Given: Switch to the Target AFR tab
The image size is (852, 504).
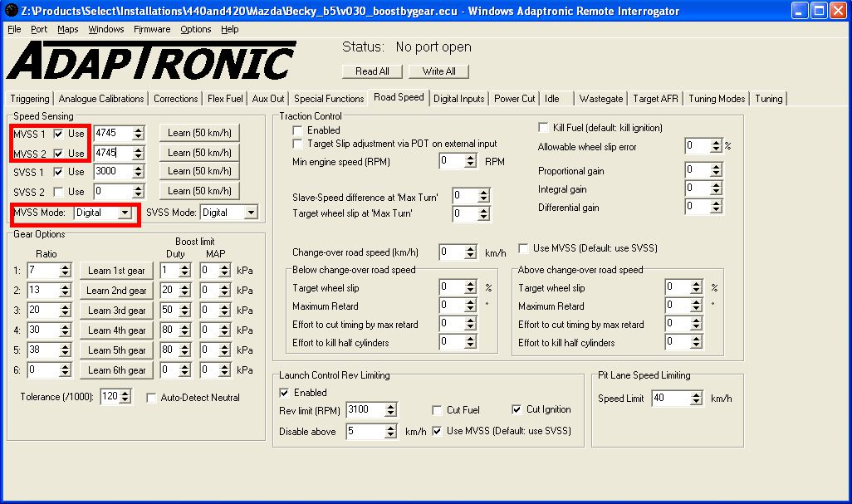Looking at the screenshot, I should 655,99.
